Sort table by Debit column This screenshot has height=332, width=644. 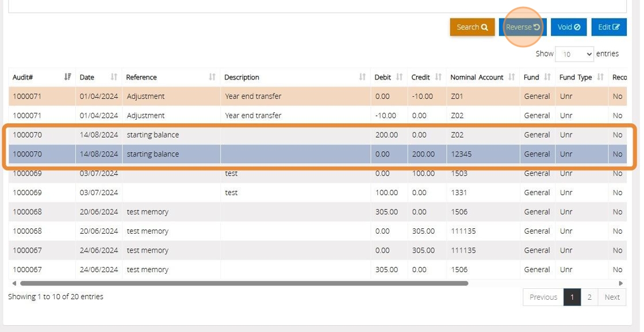[389, 77]
